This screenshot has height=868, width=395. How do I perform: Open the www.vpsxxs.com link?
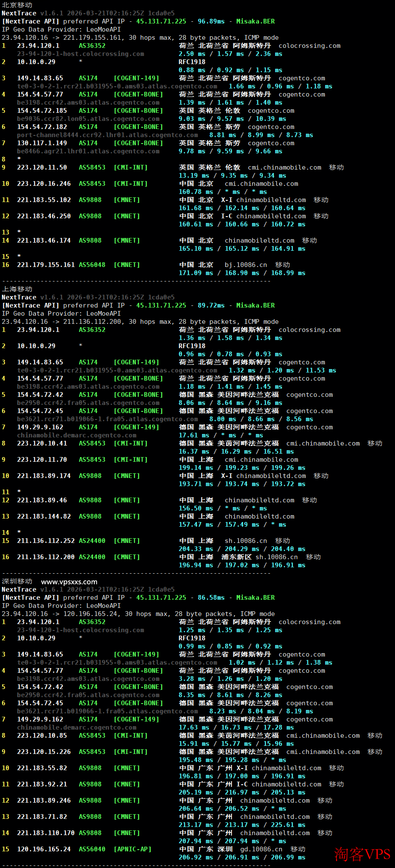point(69,582)
